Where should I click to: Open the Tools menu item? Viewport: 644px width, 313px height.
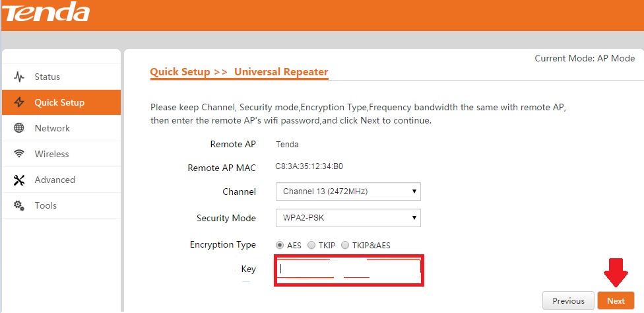pyautogui.click(x=46, y=205)
